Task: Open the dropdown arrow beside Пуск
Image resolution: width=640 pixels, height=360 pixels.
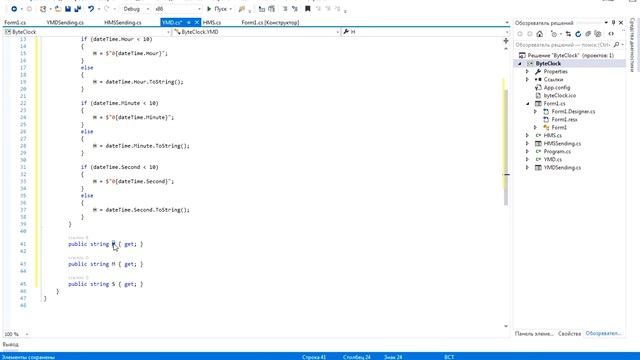Action: click(231, 9)
